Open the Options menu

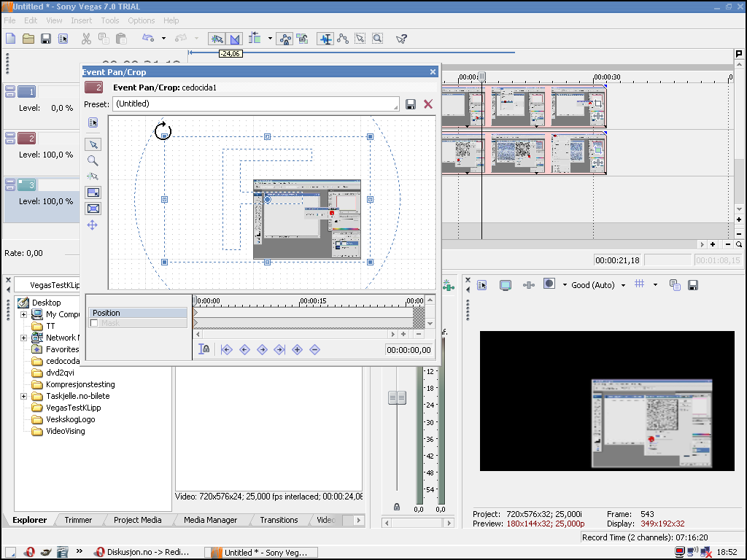tap(141, 20)
